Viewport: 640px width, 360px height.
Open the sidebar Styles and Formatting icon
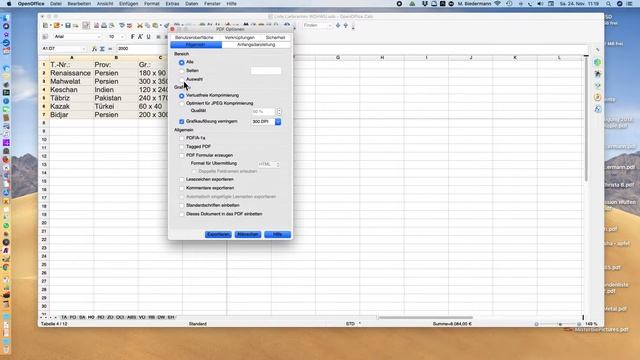[598, 74]
